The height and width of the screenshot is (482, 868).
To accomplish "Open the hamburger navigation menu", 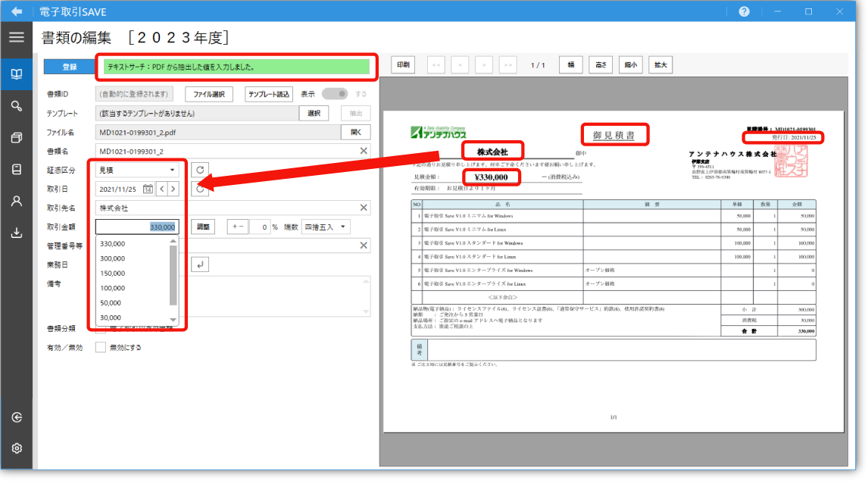I will (x=16, y=37).
